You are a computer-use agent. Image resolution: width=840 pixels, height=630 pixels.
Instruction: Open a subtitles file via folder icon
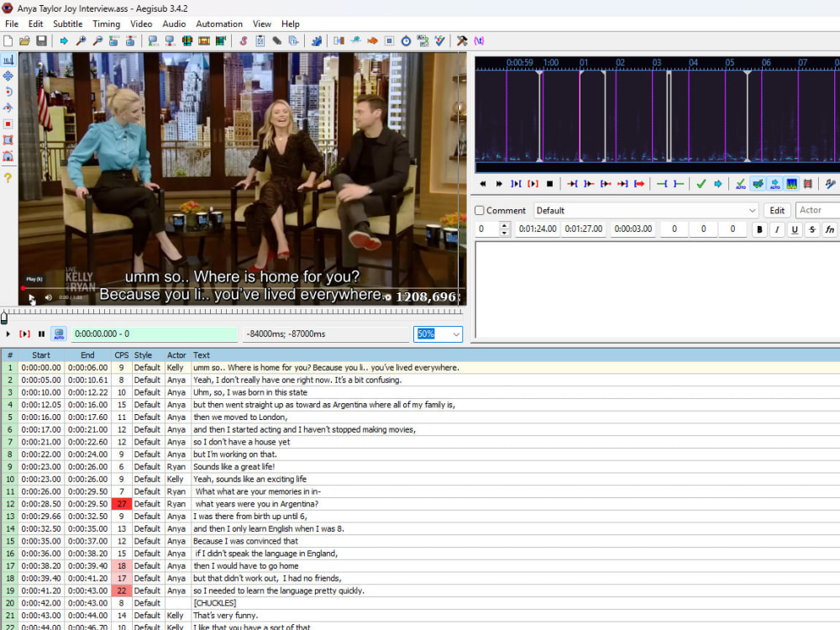click(x=24, y=40)
